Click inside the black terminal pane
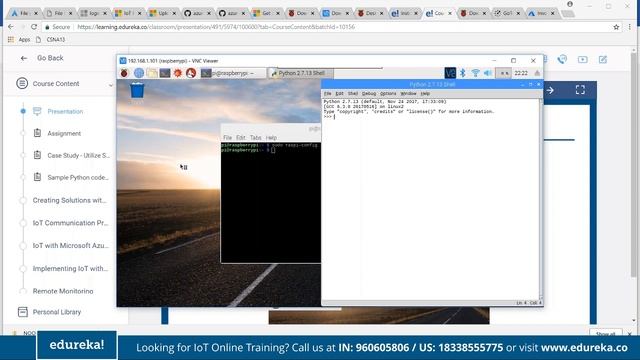This screenshot has height=360, width=640. pyautogui.click(x=271, y=202)
